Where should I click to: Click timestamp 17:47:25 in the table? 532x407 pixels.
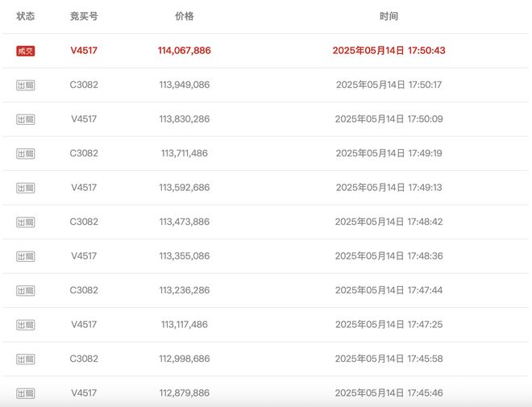[389, 325]
